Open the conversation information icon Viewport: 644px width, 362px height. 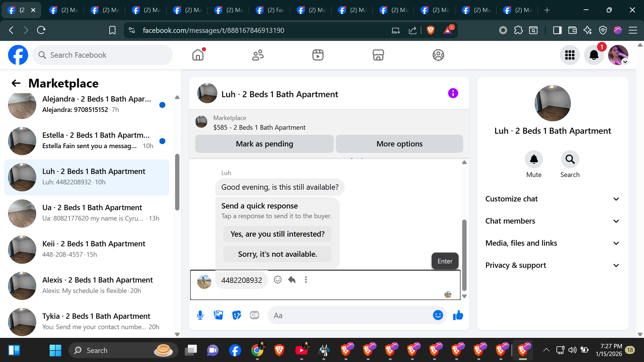pos(453,94)
